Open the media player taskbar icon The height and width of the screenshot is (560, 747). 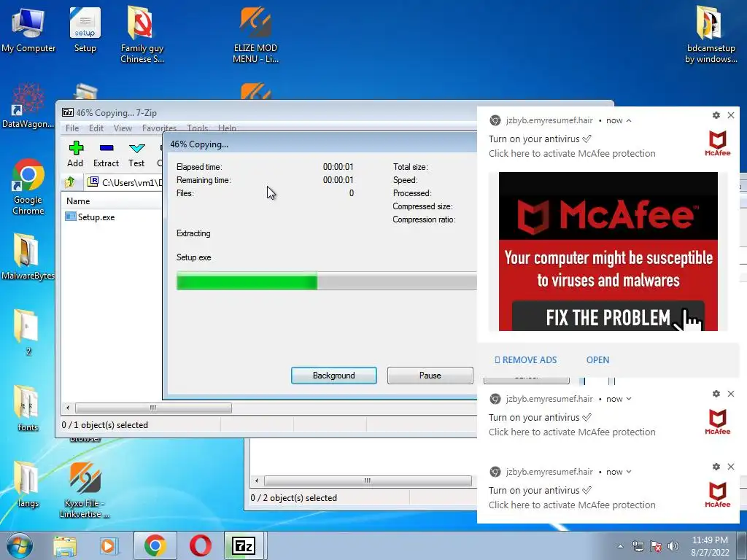pyautogui.click(x=109, y=545)
